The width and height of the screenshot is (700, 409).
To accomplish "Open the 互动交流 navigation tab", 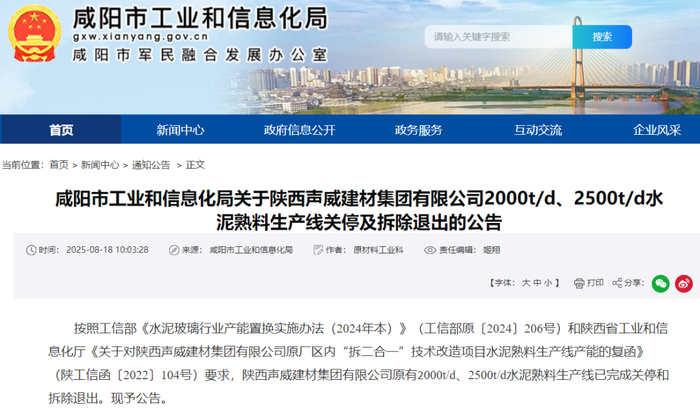I will (x=538, y=130).
